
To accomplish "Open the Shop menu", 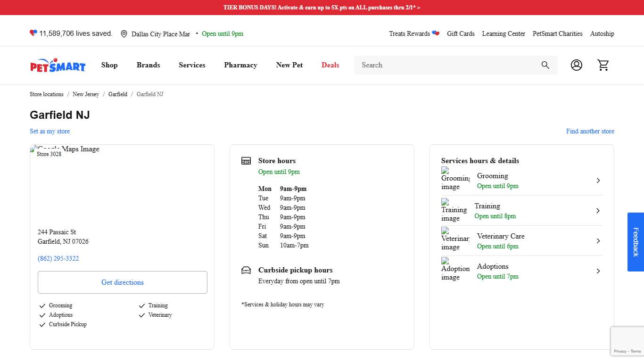I will point(109,65).
